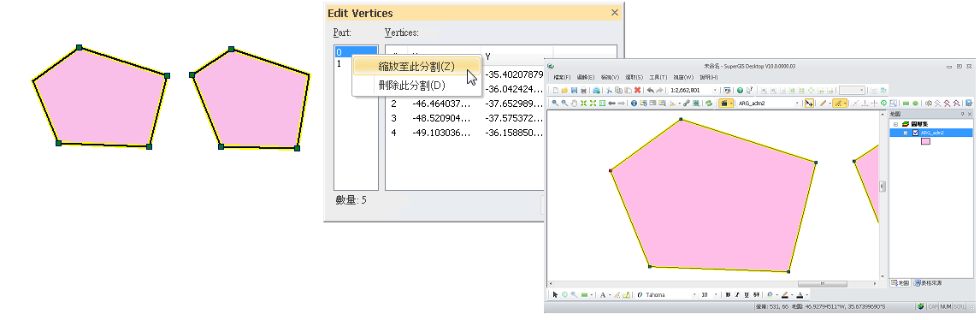Screen dimensions: 980x320
Task: Click the pink ARG_adm2 symbol swatch
Action: [925, 141]
